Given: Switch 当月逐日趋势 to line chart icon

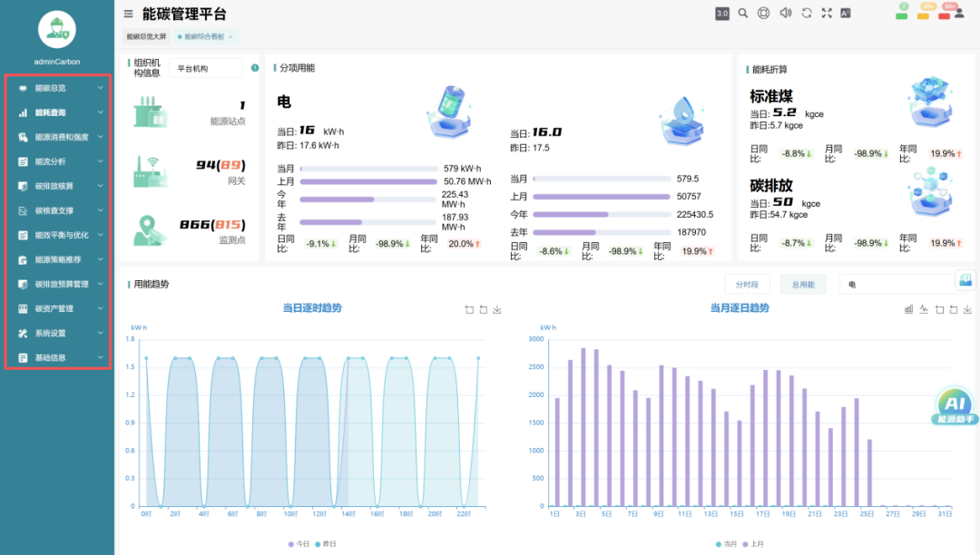Looking at the screenshot, I should pyautogui.click(x=924, y=309).
